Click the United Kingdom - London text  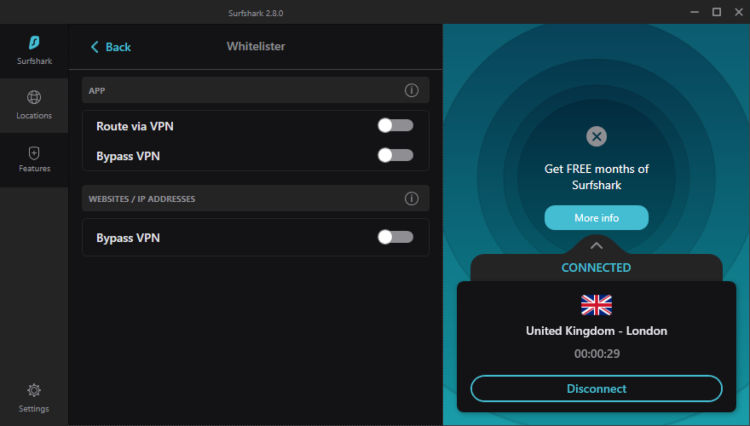pos(596,331)
